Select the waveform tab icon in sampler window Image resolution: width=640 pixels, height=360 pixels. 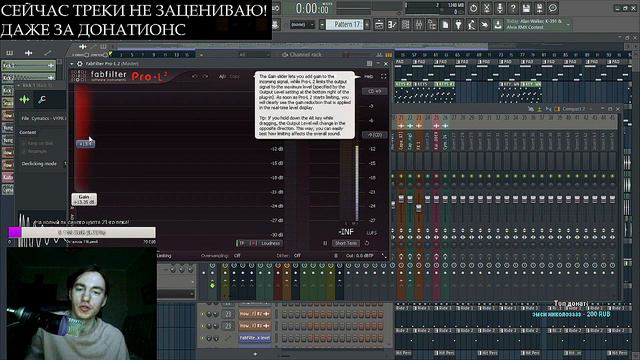tap(24, 99)
